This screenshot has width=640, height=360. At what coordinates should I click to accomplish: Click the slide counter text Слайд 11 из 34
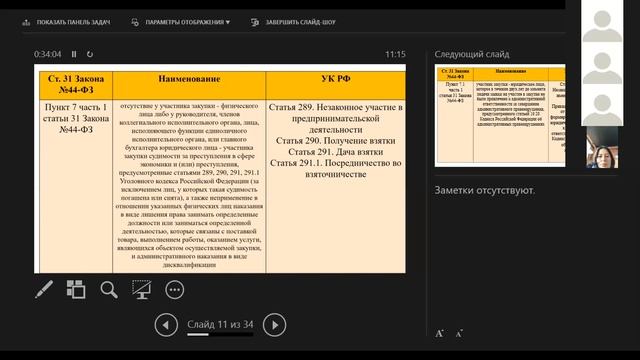pyautogui.click(x=220, y=324)
